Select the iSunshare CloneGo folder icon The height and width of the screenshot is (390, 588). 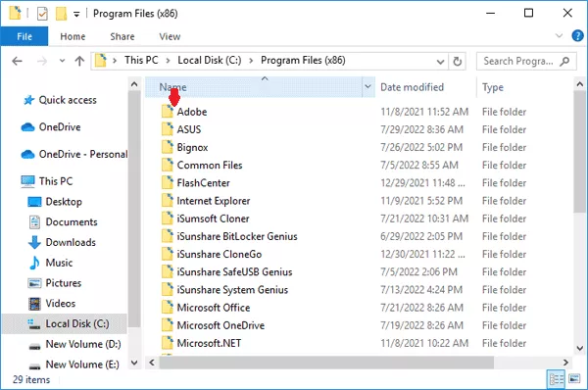(168, 254)
